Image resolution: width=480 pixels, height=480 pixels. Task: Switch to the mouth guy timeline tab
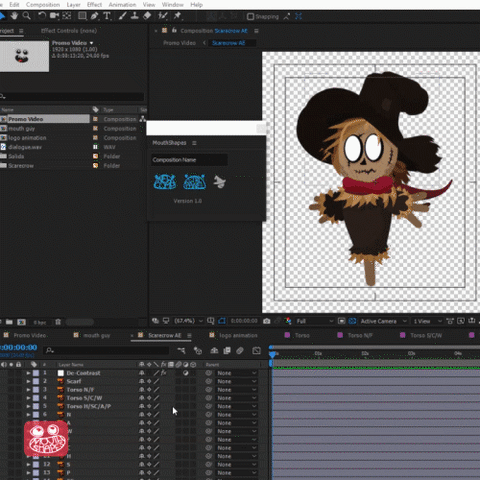click(96, 335)
